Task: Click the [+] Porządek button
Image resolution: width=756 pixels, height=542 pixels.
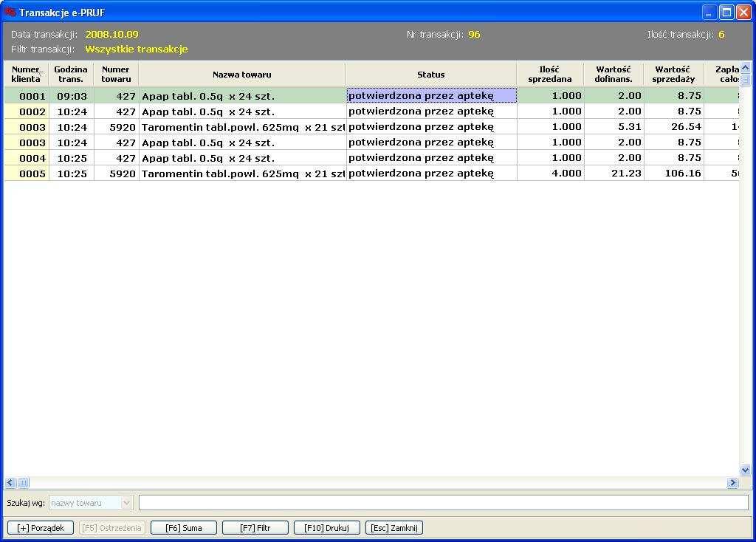Action: click(41, 527)
